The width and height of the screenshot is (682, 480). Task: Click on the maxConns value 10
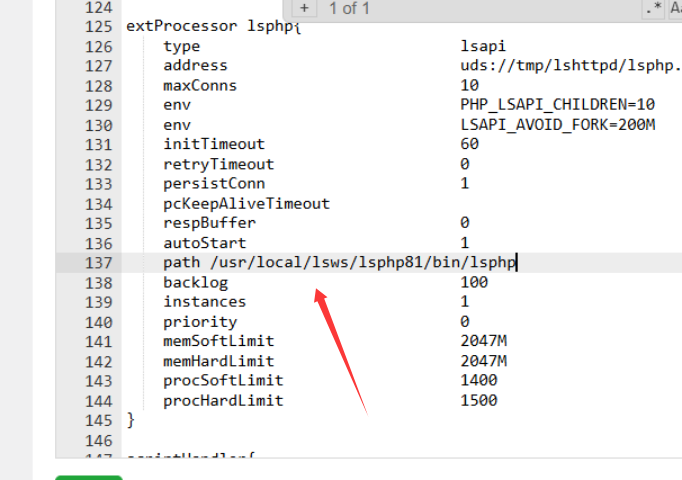[x=469, y=86]
